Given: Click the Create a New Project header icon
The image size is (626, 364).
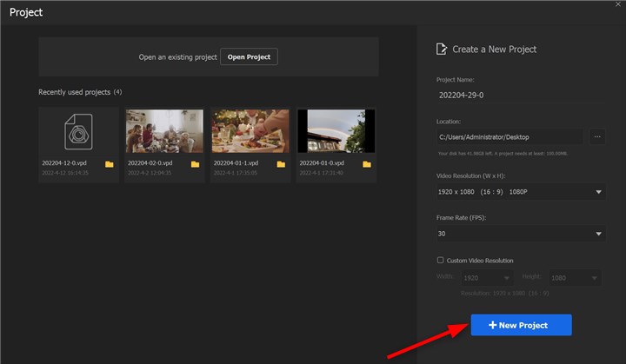Looking at the screenshot, I should [442, 50].
